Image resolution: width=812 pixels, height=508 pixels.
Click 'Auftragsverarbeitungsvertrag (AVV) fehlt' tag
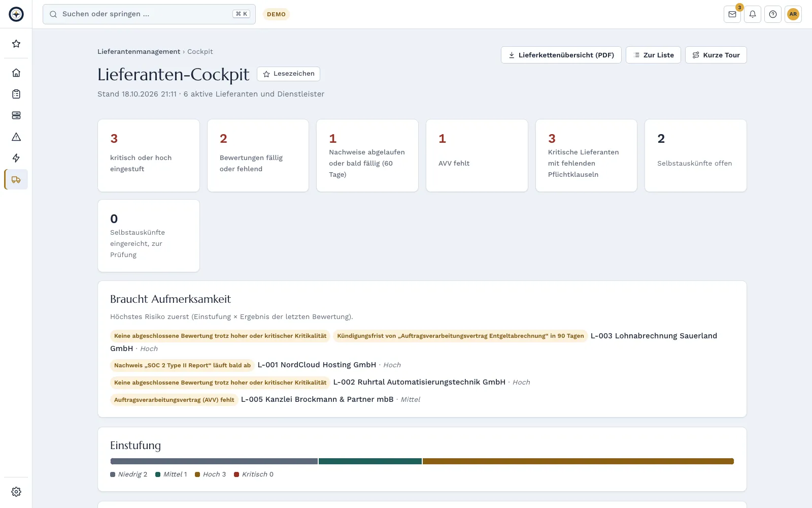174,400
